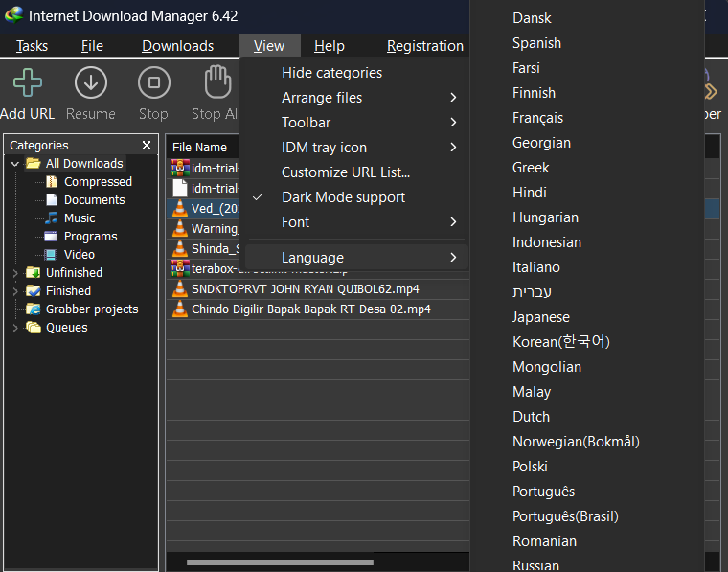Collapse the All Downloads tree node
Image resolution: width=728 pixels, height=572 pixels.
pyautogui.click(x=15, y=164)
